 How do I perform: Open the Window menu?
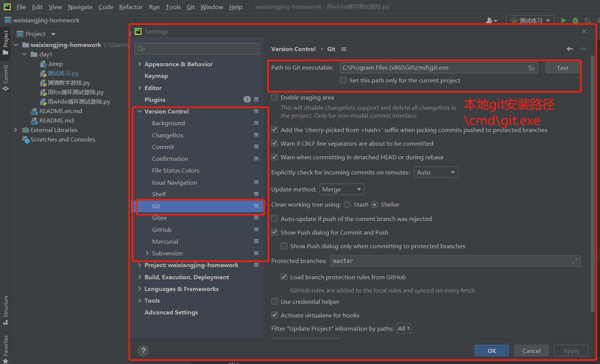tap(211, 7)
